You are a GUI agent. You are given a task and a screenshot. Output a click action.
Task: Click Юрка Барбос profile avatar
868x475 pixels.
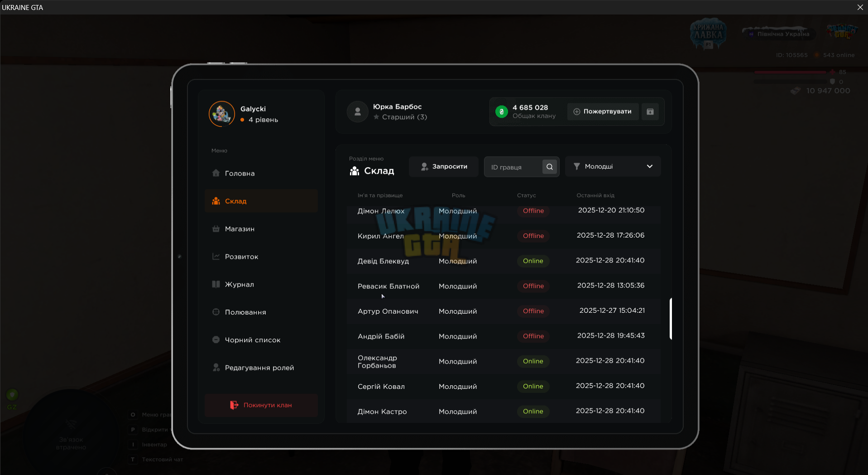pos(358,111)
